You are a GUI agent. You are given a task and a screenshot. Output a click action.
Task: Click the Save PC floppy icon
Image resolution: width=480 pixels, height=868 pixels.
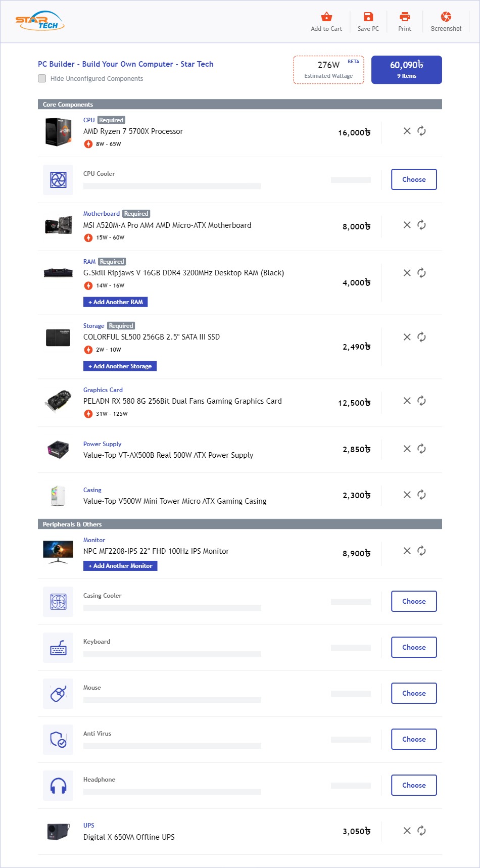tap(368, 17)
